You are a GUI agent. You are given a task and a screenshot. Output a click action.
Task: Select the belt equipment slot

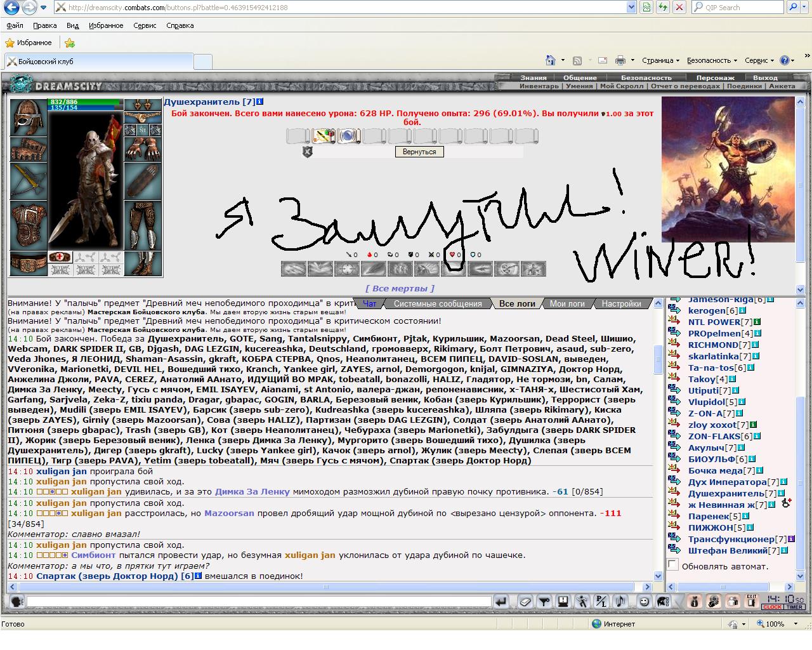28,263
